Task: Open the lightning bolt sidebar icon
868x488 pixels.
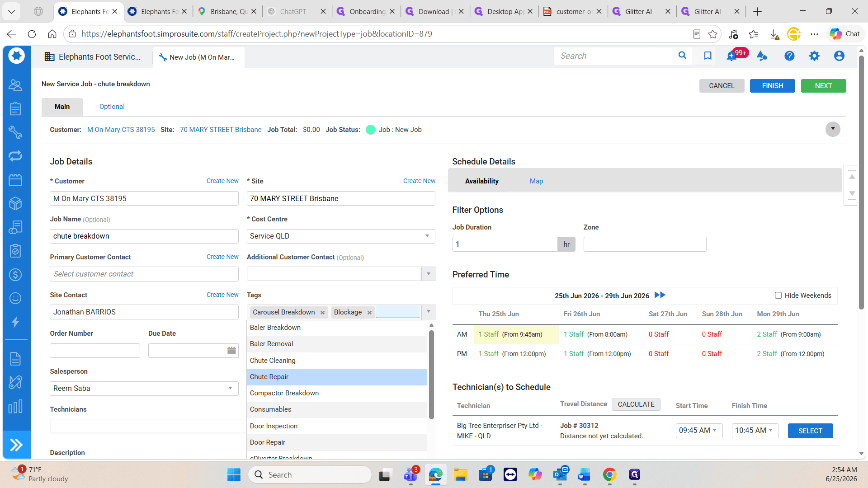Action: (15, 322)
